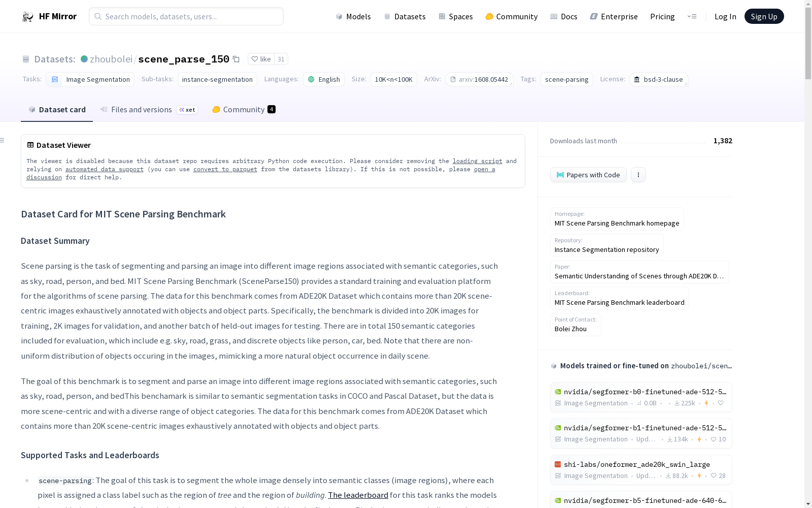This screenshot has width=812, height=508.
Task: Open the Community menu item in the top navigation
Action: pyautogui.click(x=512, y=16)
